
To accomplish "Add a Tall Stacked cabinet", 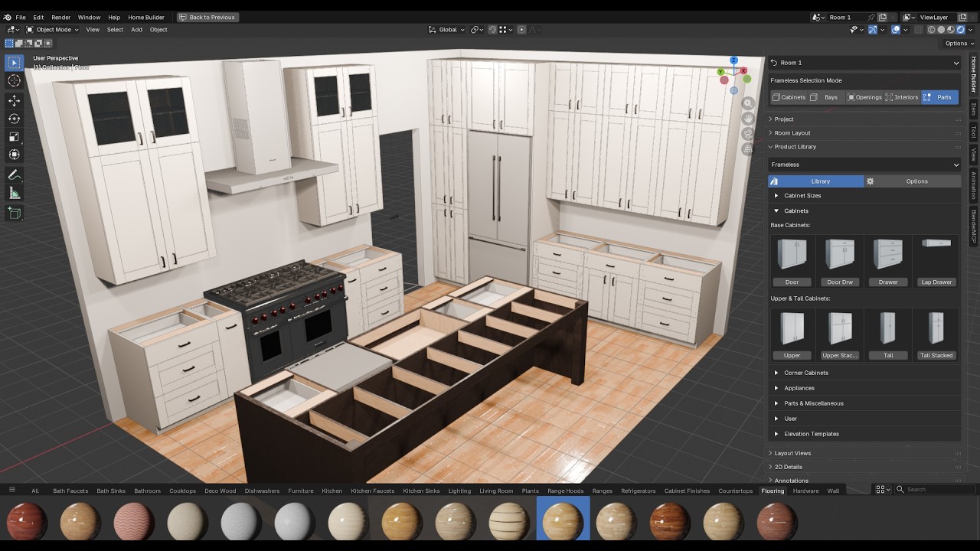I will [x=936, y=334].
